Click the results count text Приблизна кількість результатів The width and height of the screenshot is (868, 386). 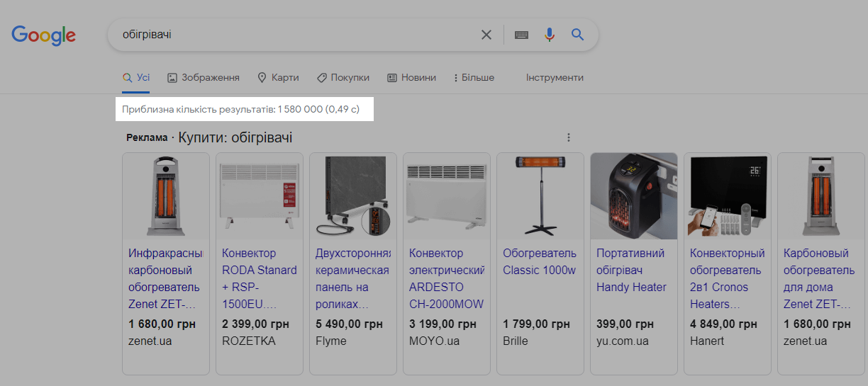tap(241, 110)
